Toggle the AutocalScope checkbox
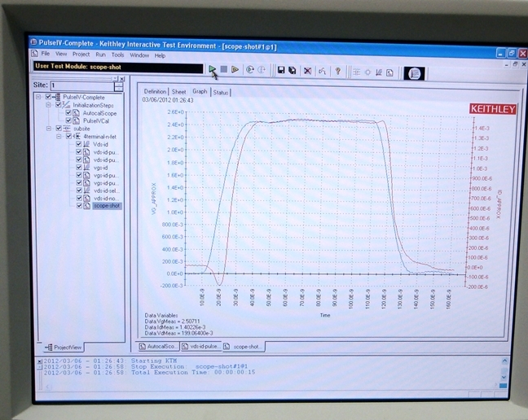Image resolution: width=528 pixels, height=420 pixels. [68, 112]
